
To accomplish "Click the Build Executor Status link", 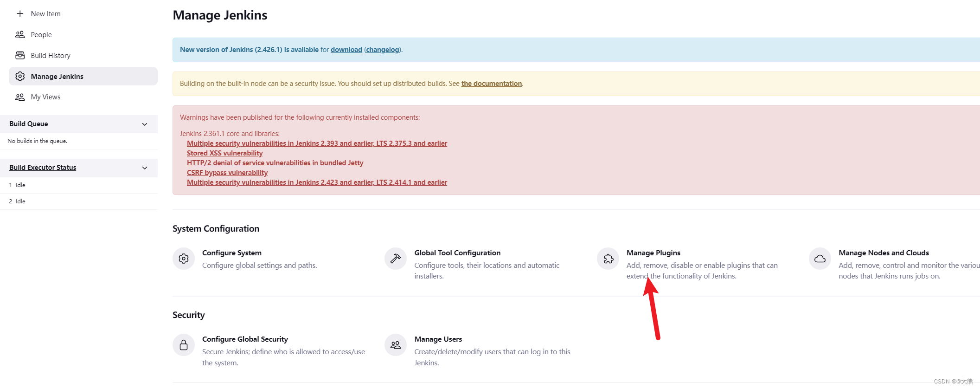I will click(43, 168).
